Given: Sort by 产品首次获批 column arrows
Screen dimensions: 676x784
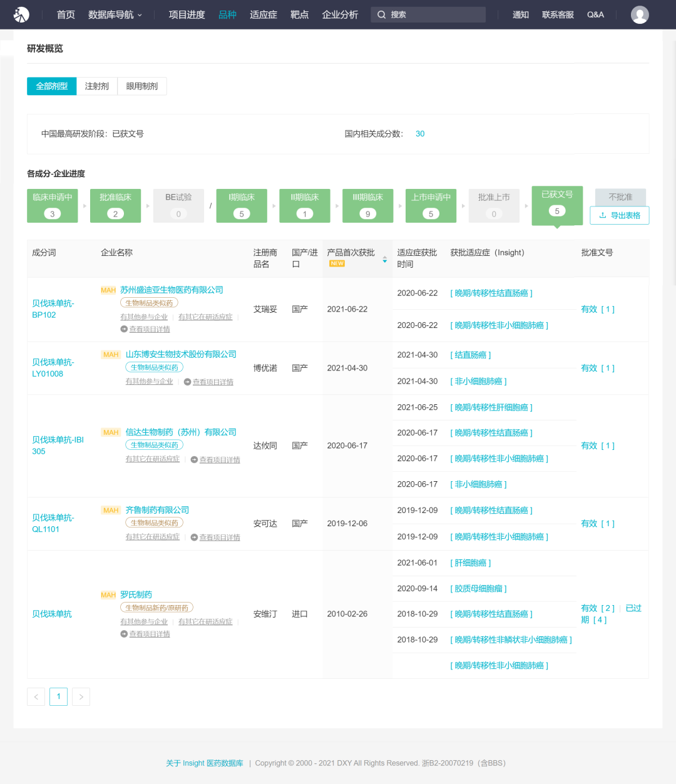Looking at the screenshot, I should click(x=385, y=259).
